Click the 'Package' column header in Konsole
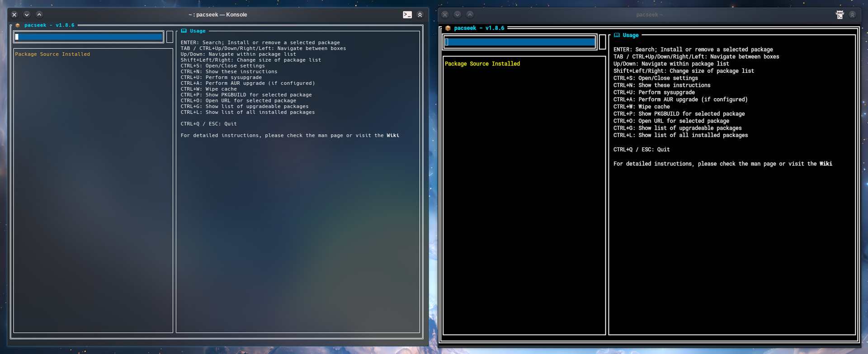 pyautogui.click(x=26, y=54)
